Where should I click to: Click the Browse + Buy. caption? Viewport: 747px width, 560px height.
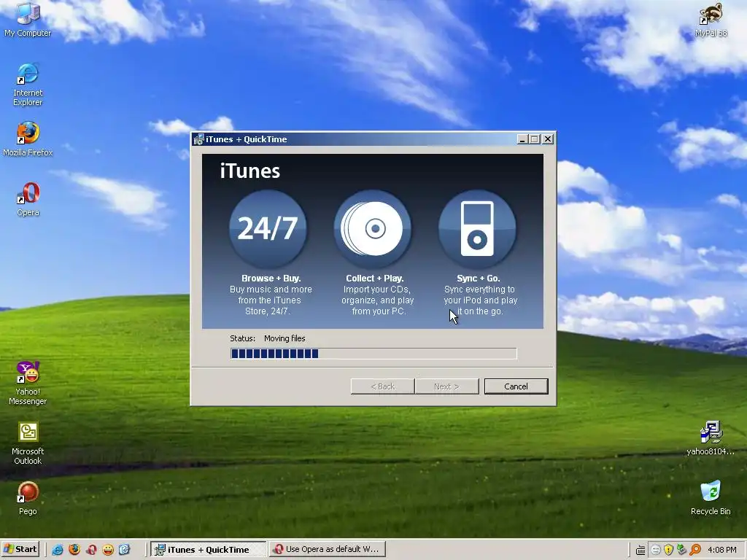click(271, 278)
